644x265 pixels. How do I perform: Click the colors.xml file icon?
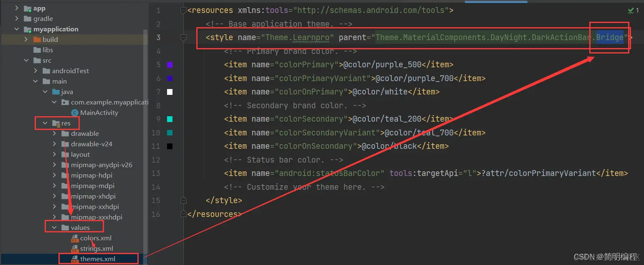click(75, 238)
